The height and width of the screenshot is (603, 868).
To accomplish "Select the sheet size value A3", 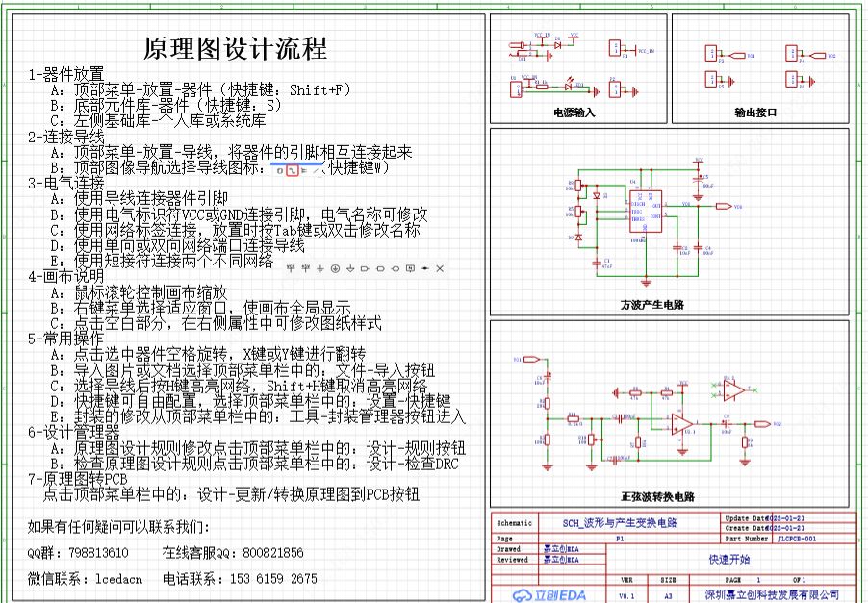I will [x=668, y=596].
